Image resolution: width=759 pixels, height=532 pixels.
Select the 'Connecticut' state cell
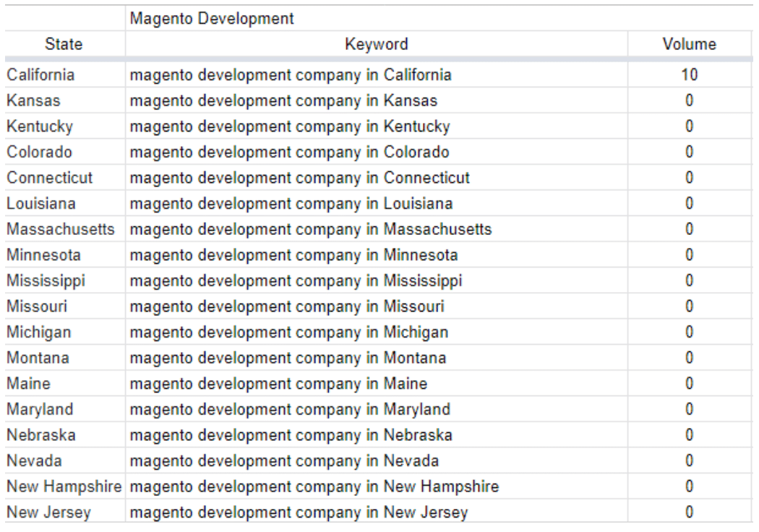[x=64, y=177]
